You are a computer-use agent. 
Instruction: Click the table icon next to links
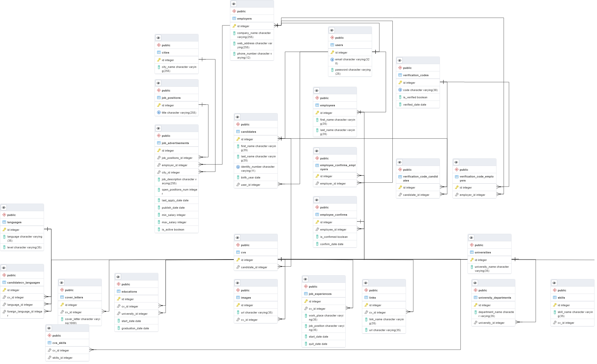point(366,297)
